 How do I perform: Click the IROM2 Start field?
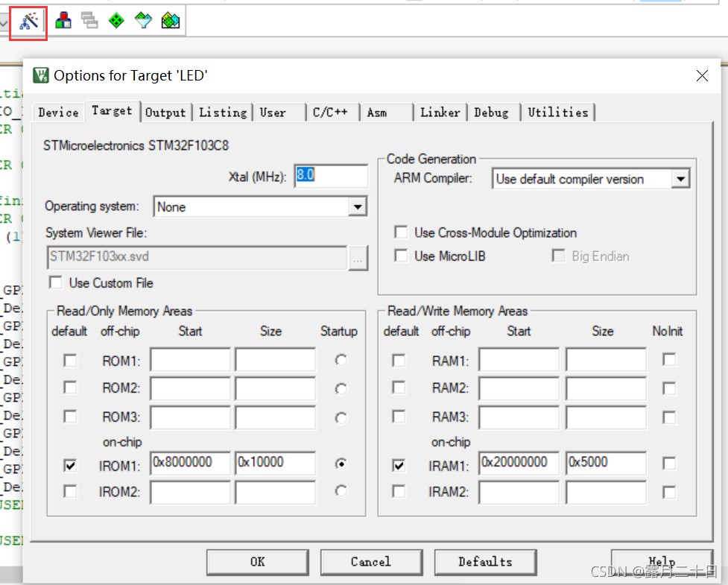[190, 492]
